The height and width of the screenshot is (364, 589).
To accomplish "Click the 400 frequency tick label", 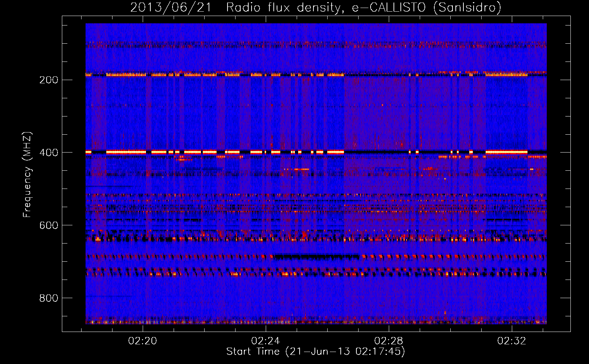I will (49, 153).
